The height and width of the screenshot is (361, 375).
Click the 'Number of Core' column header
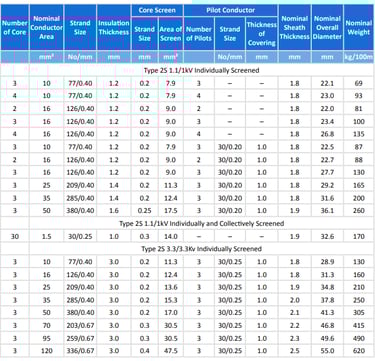click(15, 28)
